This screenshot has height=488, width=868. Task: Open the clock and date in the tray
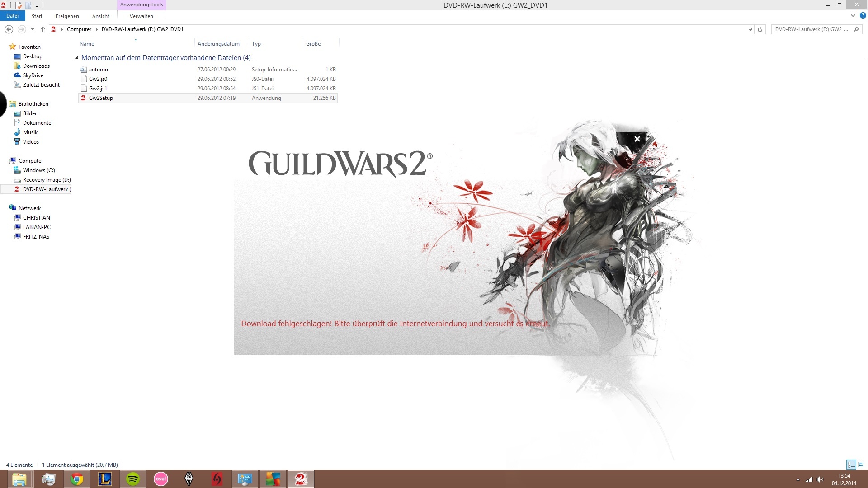point(844,479)
